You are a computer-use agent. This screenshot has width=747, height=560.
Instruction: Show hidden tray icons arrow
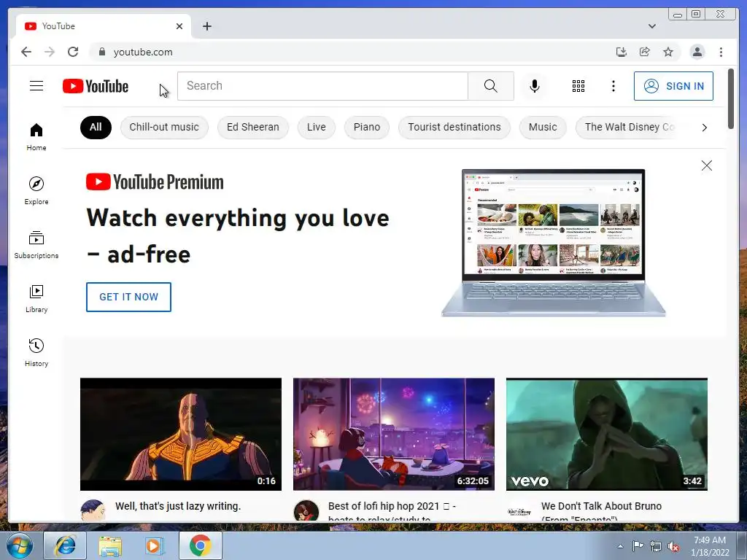point(620,546)
